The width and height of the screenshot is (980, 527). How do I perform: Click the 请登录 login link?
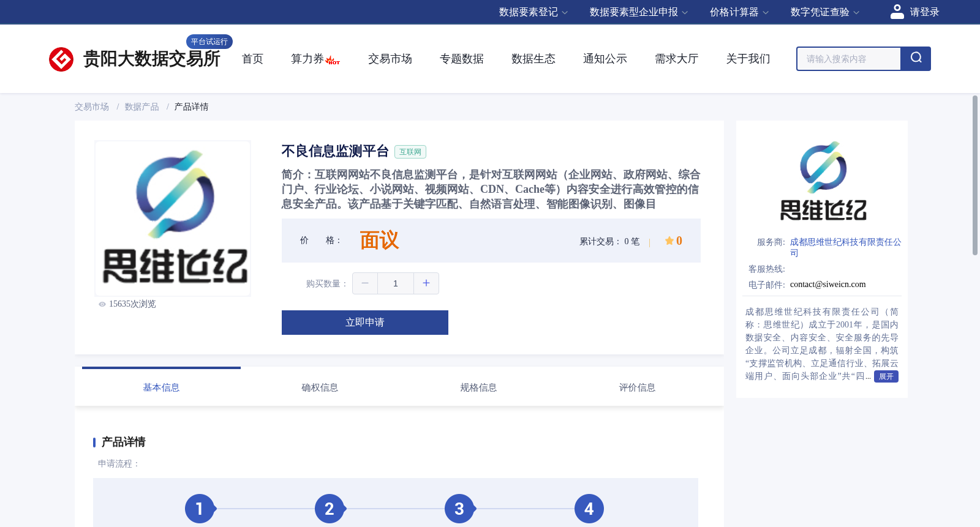click(x=924, y=12)
